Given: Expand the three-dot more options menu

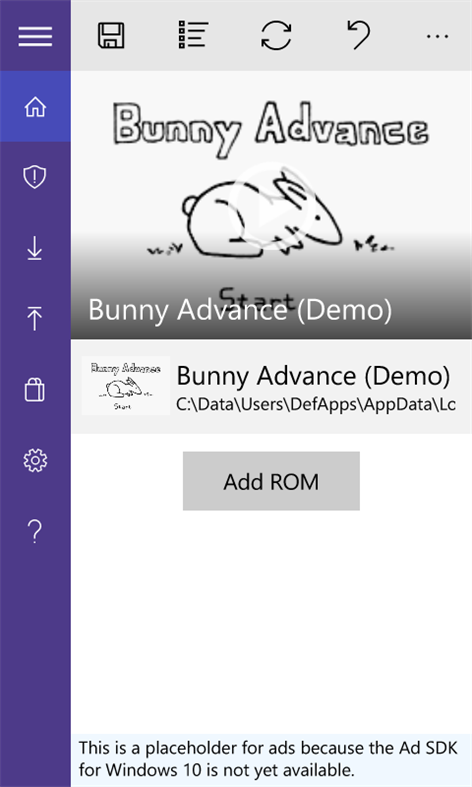Looking at the screenshot, I should [x=437, y=36].
